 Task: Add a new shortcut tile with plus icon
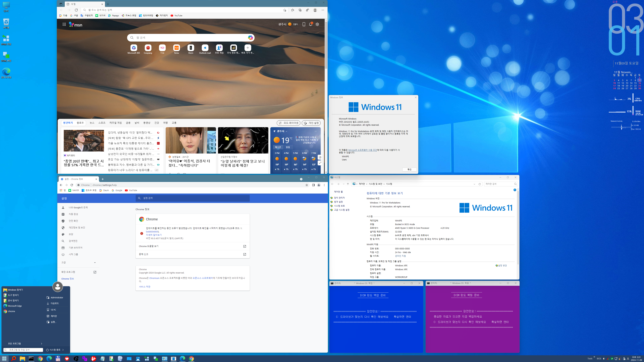[x=248, y=48]
